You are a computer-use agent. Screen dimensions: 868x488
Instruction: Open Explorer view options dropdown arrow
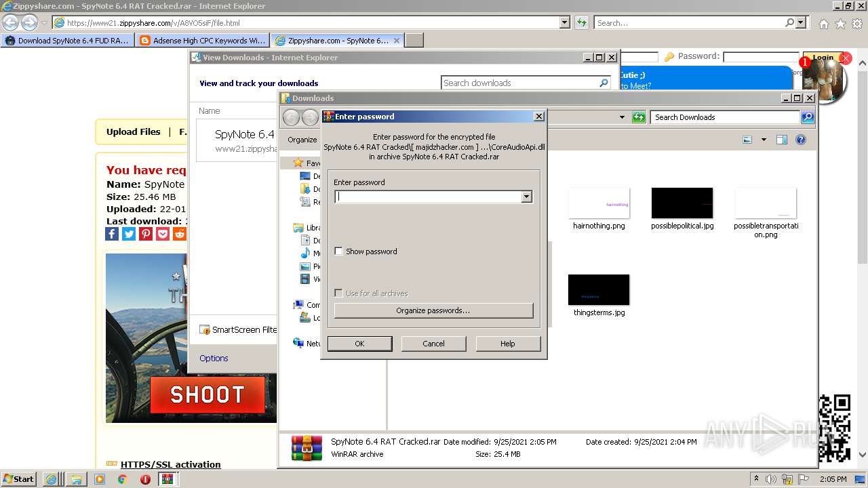click(764, 140)
